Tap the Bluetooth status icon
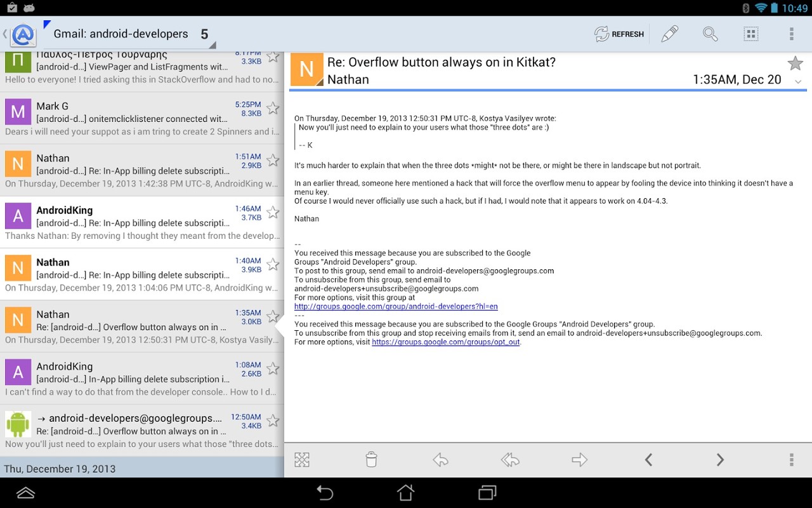The image size is (812, 508). [745, 8]
